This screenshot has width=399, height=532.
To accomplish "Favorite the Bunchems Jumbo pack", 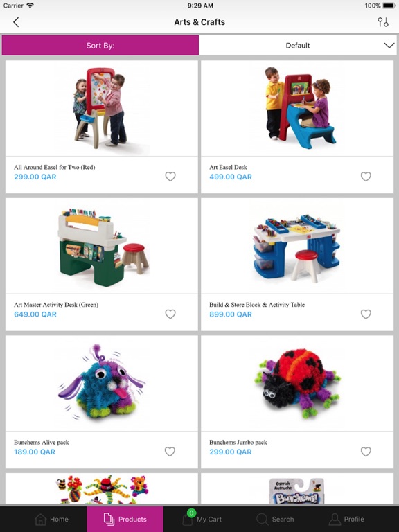I will pos(366,452).
